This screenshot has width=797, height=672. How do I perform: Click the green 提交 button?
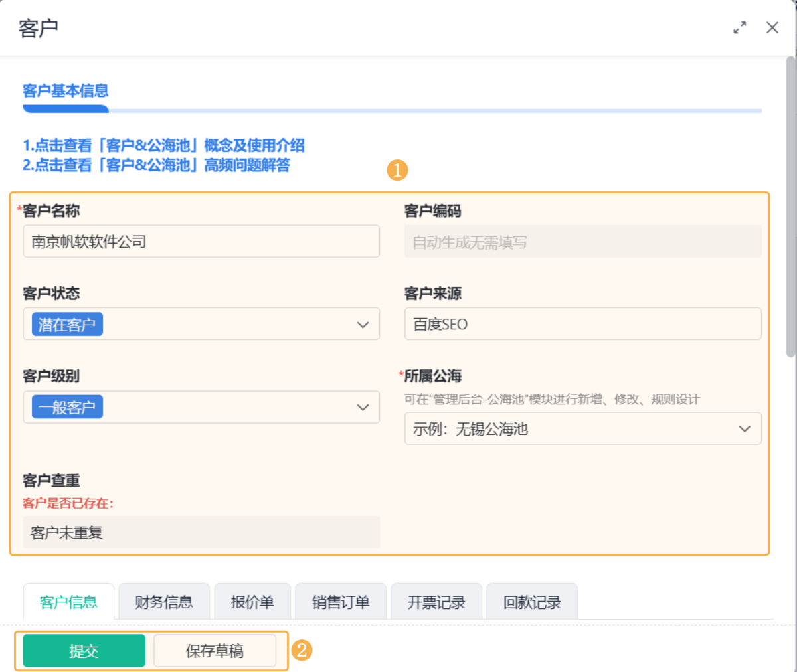84,651
